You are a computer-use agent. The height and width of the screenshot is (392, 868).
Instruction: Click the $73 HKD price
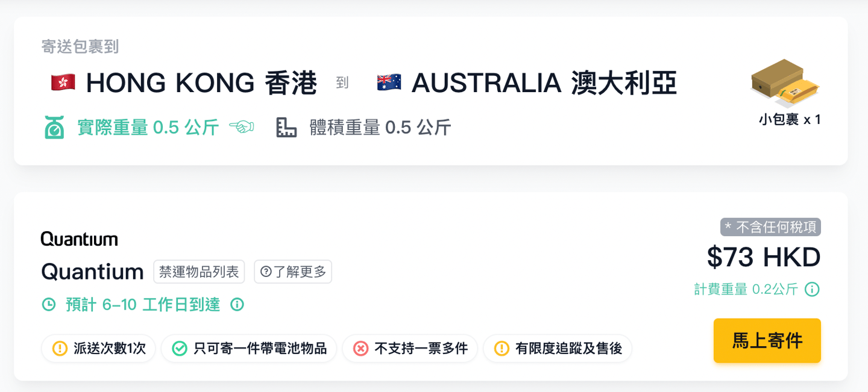click(764, 258)
